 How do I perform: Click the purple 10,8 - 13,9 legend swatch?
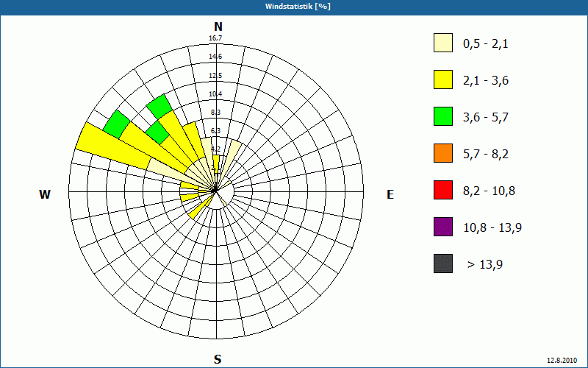pos(443,227)
